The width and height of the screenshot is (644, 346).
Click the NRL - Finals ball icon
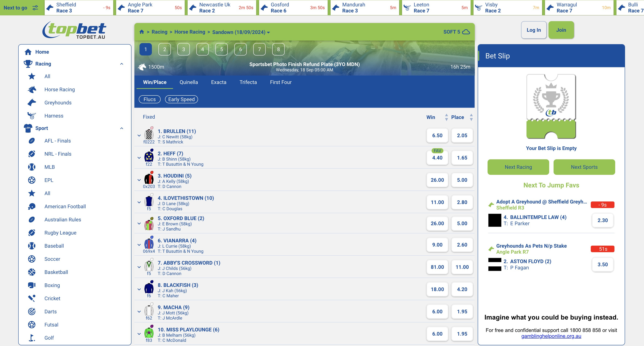(32, 154)
